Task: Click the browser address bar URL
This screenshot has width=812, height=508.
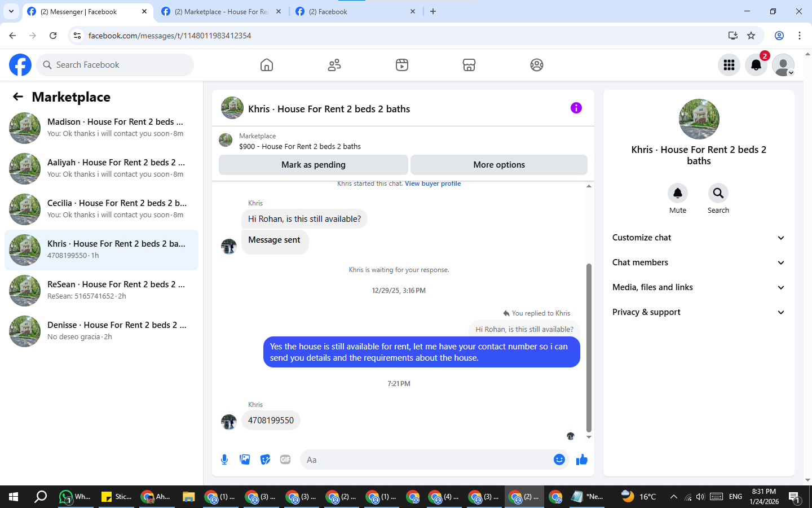Action: [x=170, y=36]
